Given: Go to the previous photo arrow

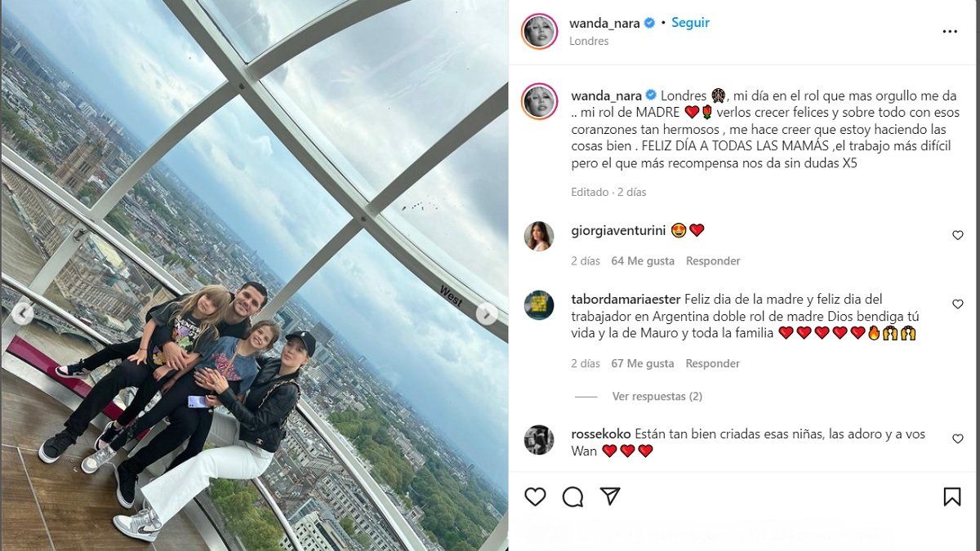Looking at the screenshot, I should pos(24,313).
